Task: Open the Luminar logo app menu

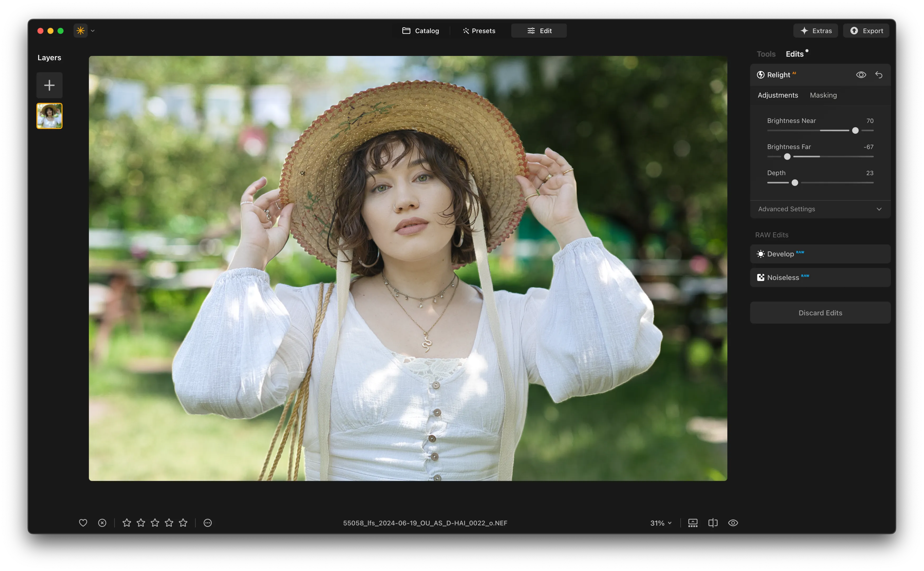Action: 81,31
